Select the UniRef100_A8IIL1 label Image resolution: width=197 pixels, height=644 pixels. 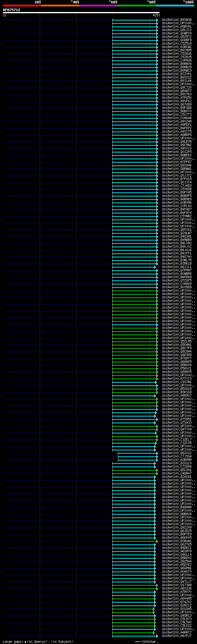click(177, 267)
